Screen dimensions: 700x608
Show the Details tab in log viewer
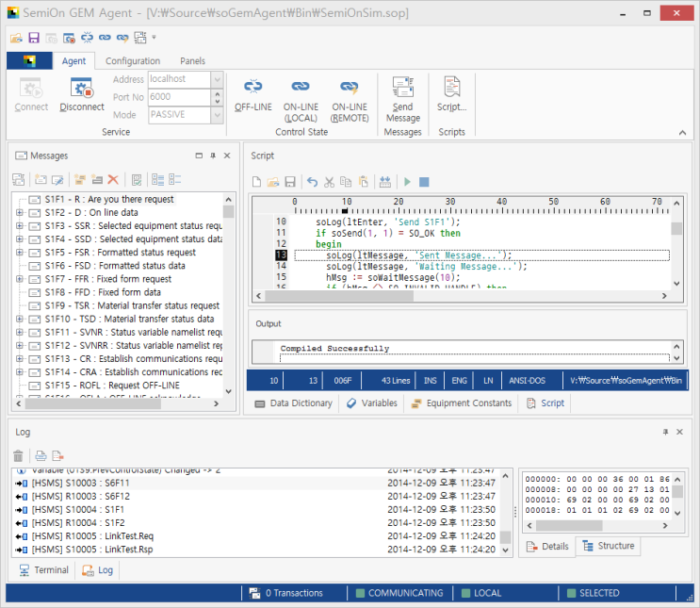[x=547, y=547]
